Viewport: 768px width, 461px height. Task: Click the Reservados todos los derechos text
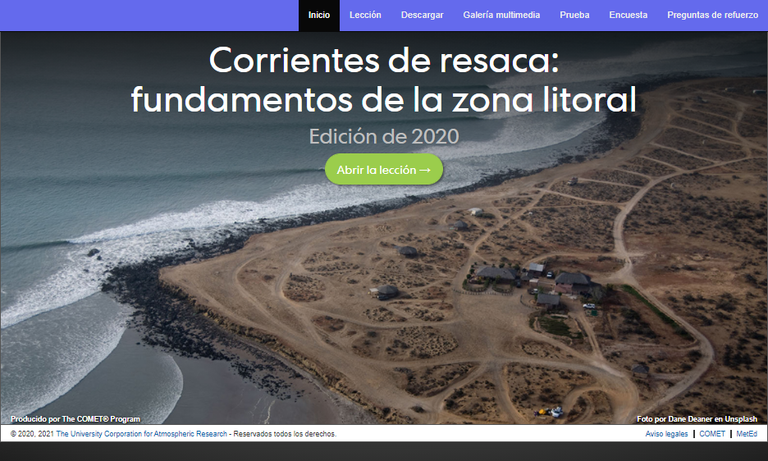(x=285, y=434)
